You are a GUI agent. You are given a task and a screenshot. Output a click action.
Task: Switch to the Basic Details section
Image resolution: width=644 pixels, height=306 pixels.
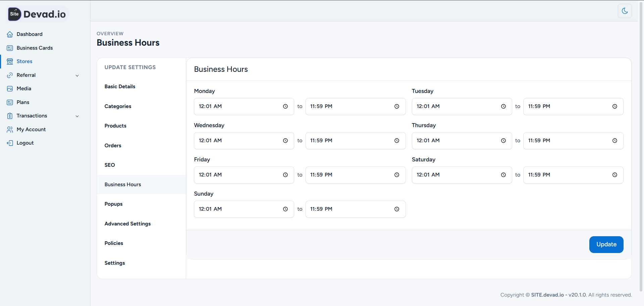pyautogui.click(x=120, y=86)
